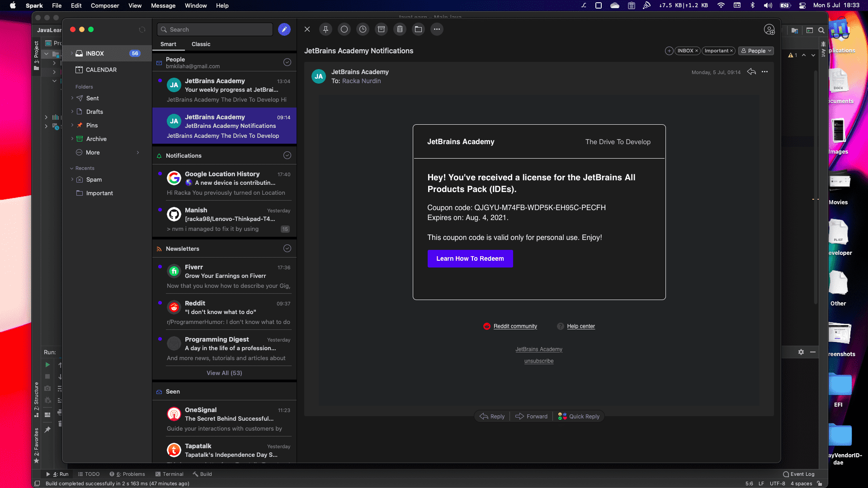868x488 pixels.
Task: Open the Reddit community link
Action: pos(515,326)
